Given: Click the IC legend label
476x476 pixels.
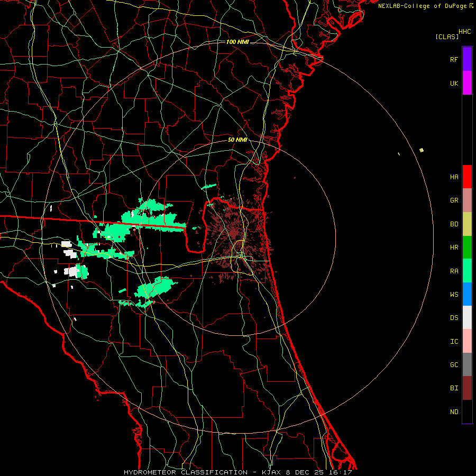Looking at the screenshot, I should (x=454, y=342).
